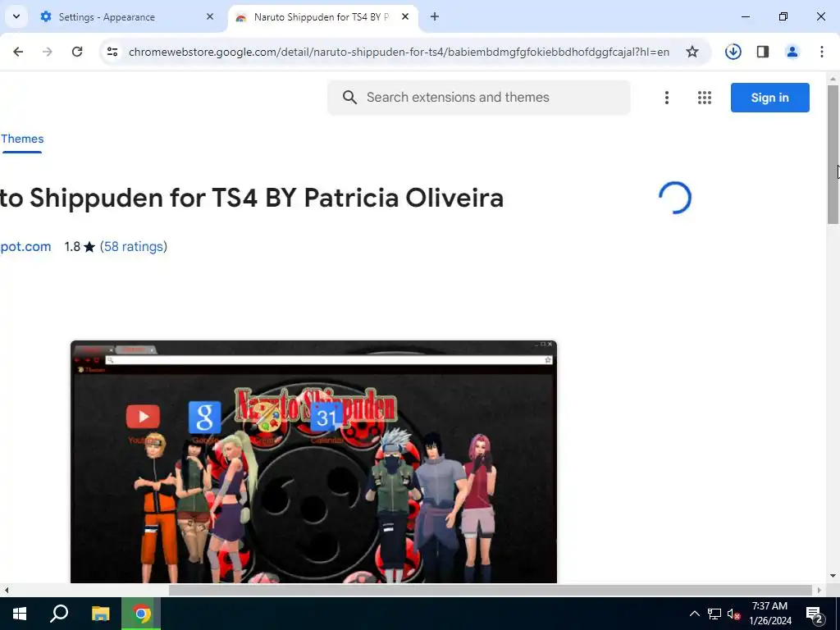Viewport: 840px width, 630px height.
Task: Close the Settings - Appearance tab
Action: pyautogui.click(x=210, y=16)
